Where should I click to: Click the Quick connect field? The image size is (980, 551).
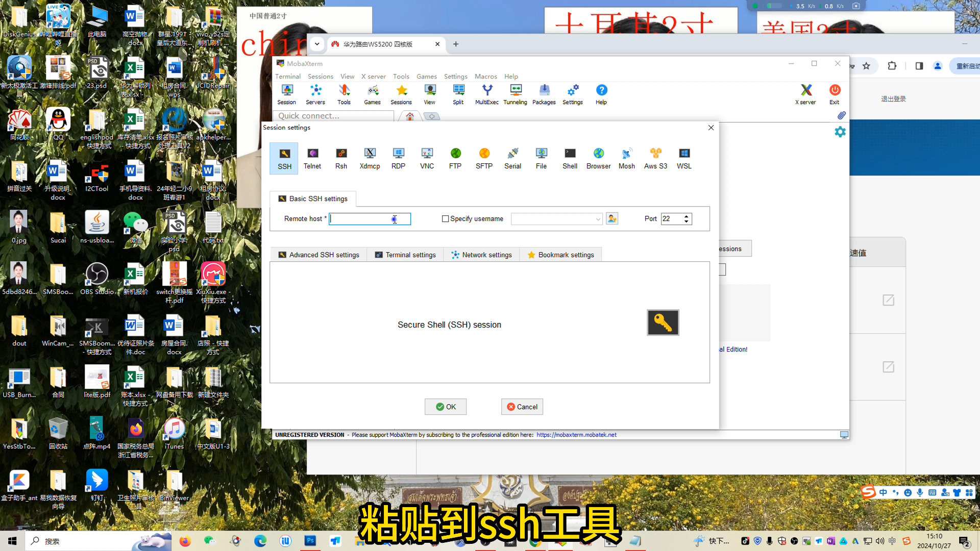coord(334,116)
